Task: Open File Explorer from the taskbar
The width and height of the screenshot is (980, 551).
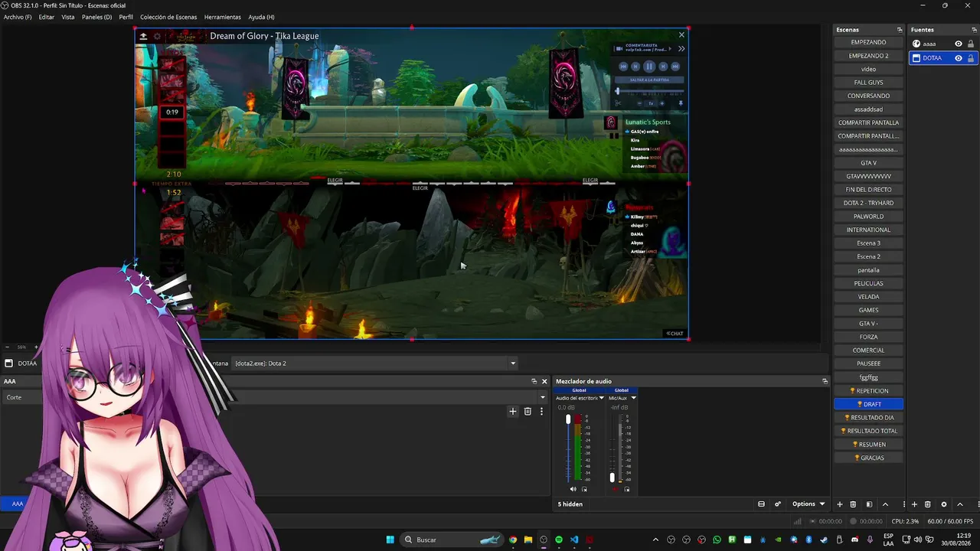Action: (x=528, y=540)
